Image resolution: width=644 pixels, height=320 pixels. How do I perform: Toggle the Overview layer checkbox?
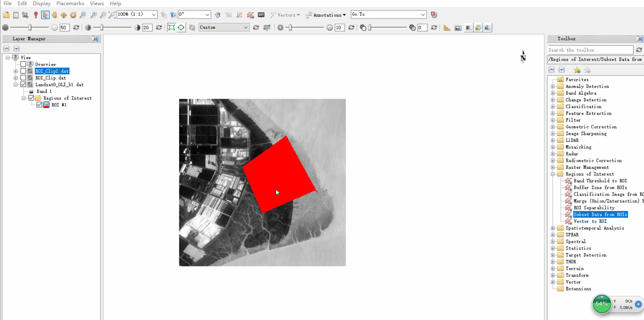23,64
